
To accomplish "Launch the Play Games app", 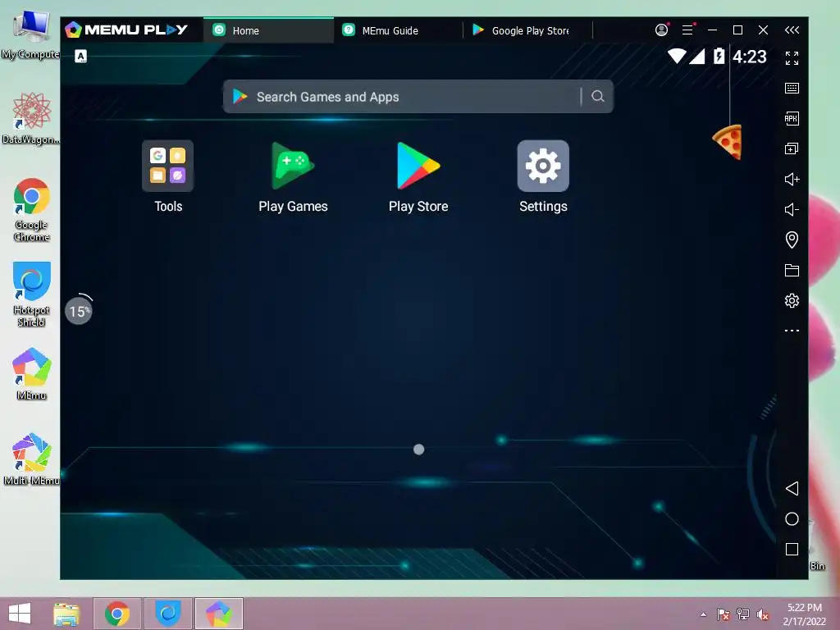I will pos(293,166).
